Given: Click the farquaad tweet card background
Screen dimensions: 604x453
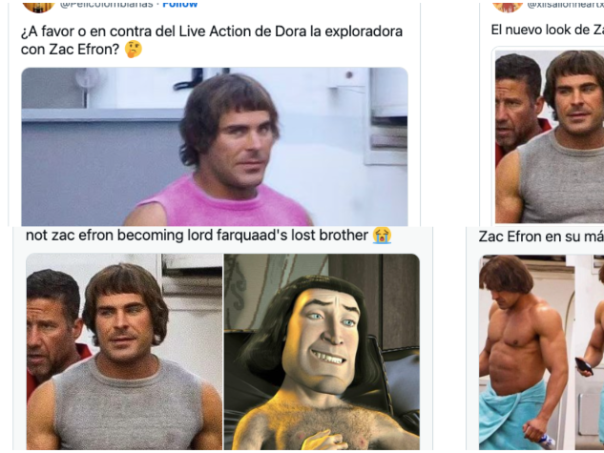Looking at the screenshot, I should [426, 339].
